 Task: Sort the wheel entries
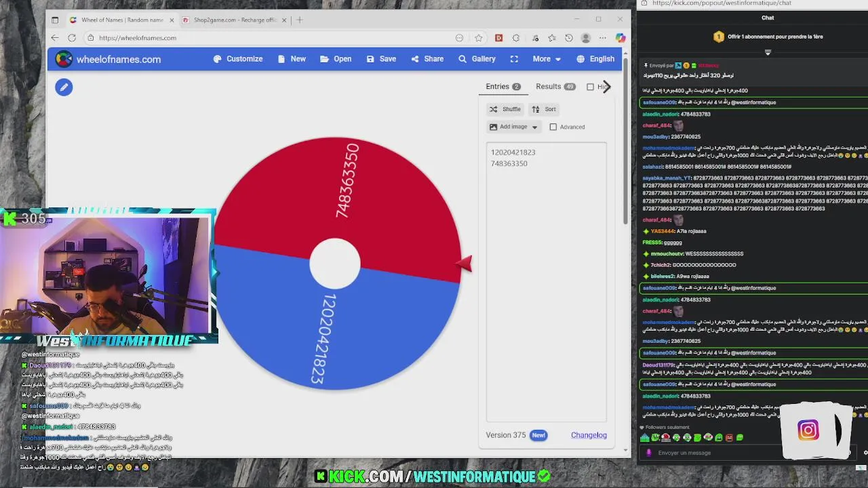(x=544, y=109)
